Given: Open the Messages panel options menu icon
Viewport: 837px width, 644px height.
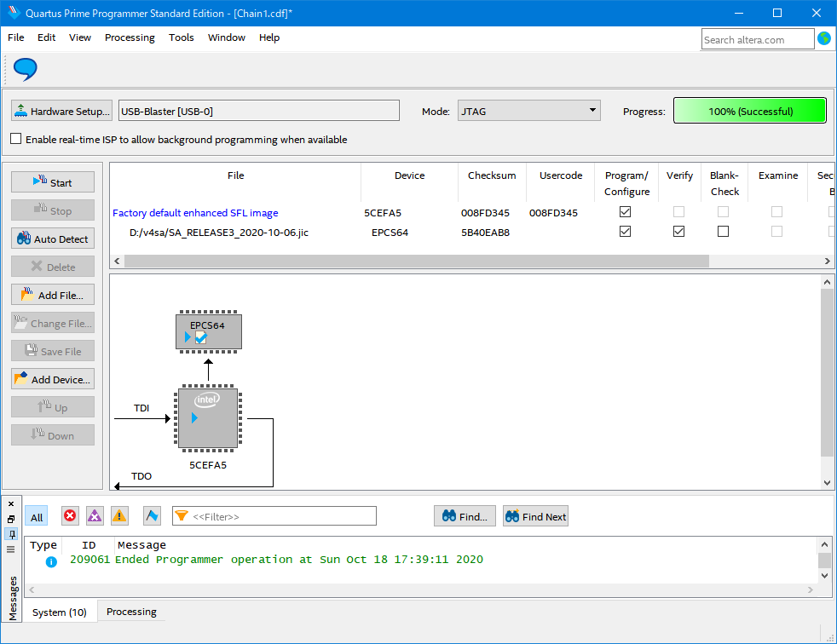Looking at the screenshot, I should 11,549.
